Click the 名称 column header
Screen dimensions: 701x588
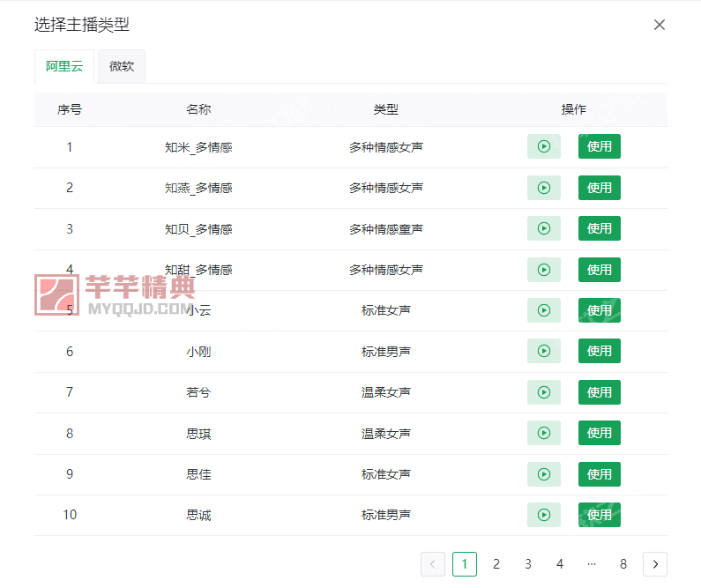198,109
